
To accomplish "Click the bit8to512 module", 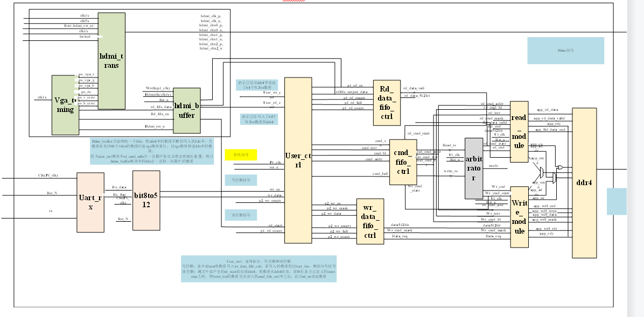I will click(x=146, y=202).
